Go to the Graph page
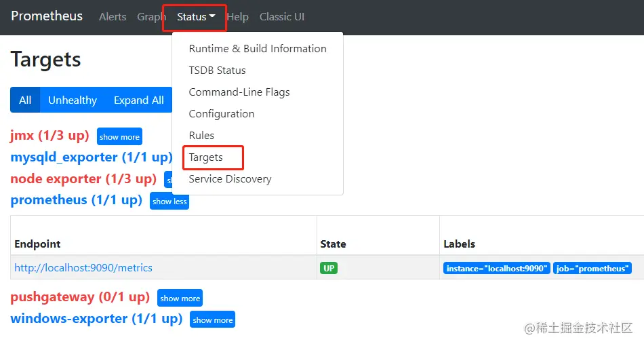Screen dimensions: 644x346 coord(151,17)
